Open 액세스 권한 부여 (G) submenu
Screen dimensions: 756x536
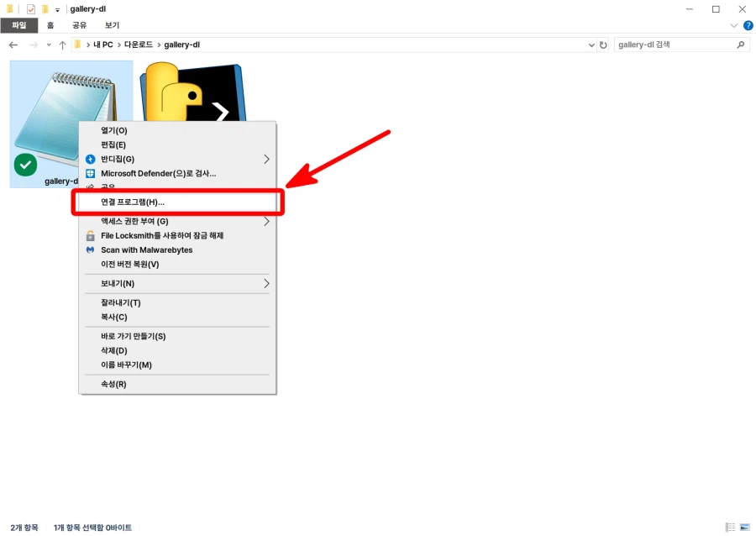[x=177, y=221]
